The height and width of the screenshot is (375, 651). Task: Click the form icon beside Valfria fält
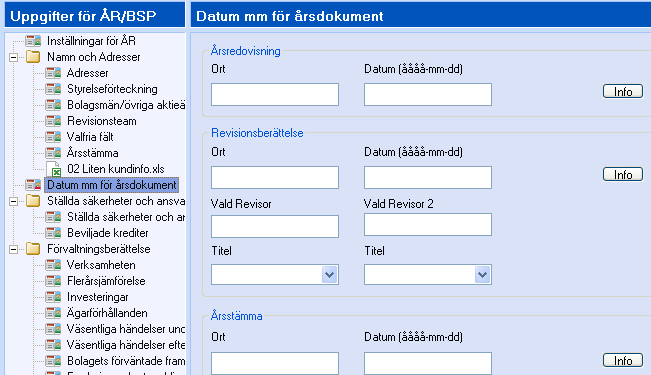tap(53, 137)
